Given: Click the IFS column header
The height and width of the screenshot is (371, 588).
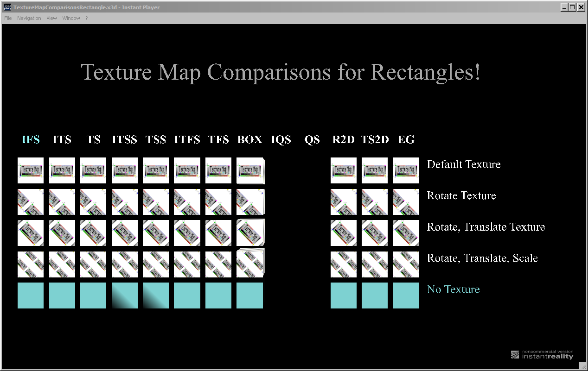Looking at the screenshot, I should 31,139.
